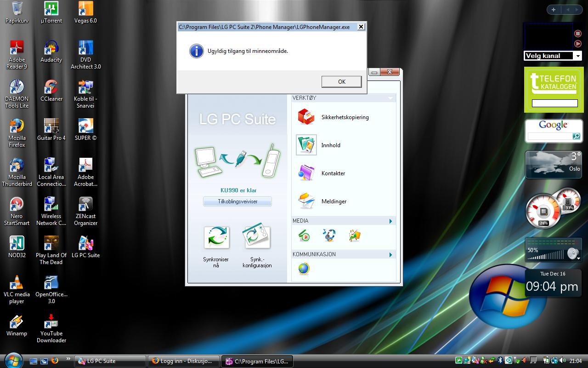The image size is (588, 368).
Task: Select Vegas 6.0 desktop shortcut
Action: (x=85, y=12)
